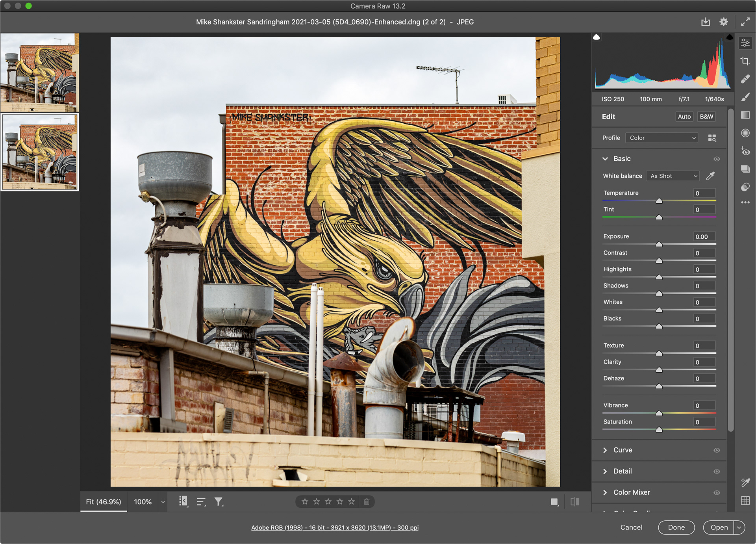756x544 pixels.
Task: Open the Profile Color dropdown
Action: pyautogui.click(x=661, y=138)
